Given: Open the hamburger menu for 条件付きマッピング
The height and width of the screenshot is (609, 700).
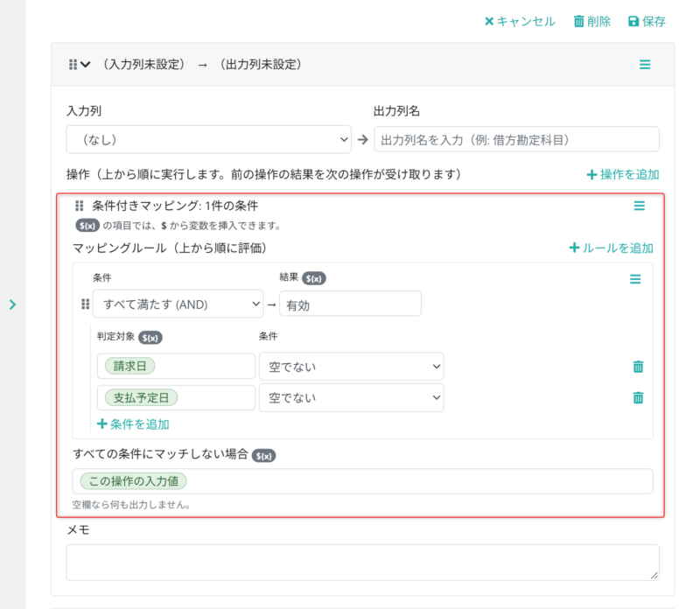Looking at the screenshot, I should click(x=640, y=206).
